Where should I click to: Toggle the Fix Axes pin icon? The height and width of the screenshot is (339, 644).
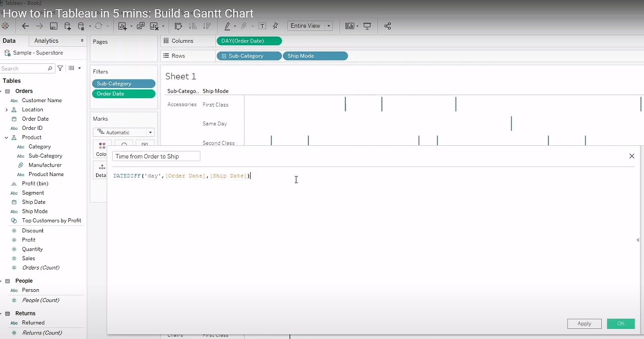(276, 26)
